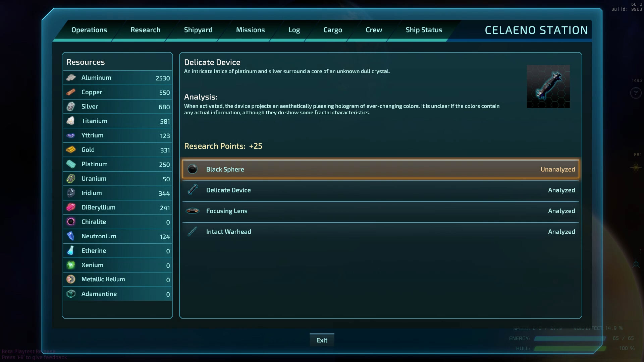This screenshot has width=644, height=362.
Task: Open the Cargo inventory tab
Action: [x=333, y=29]
